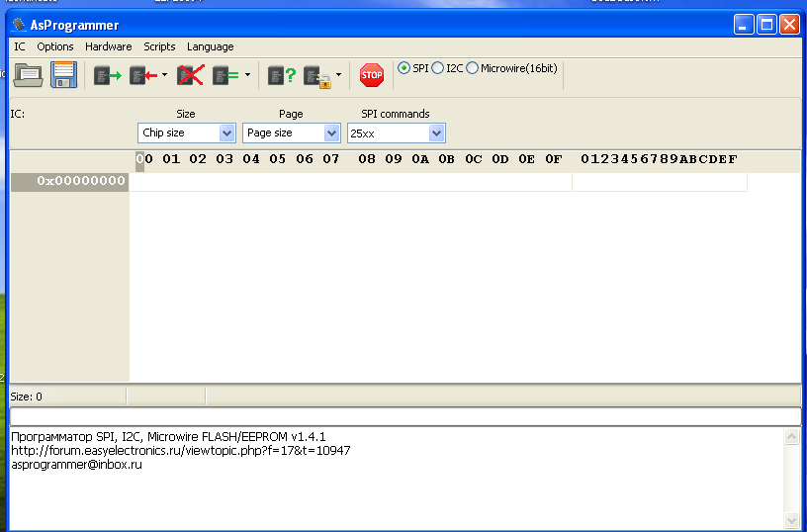Image resolution: width=807 pixels, height=532 pixels.
Task: Close the AsProgrammer window
Action: [789, 24]
